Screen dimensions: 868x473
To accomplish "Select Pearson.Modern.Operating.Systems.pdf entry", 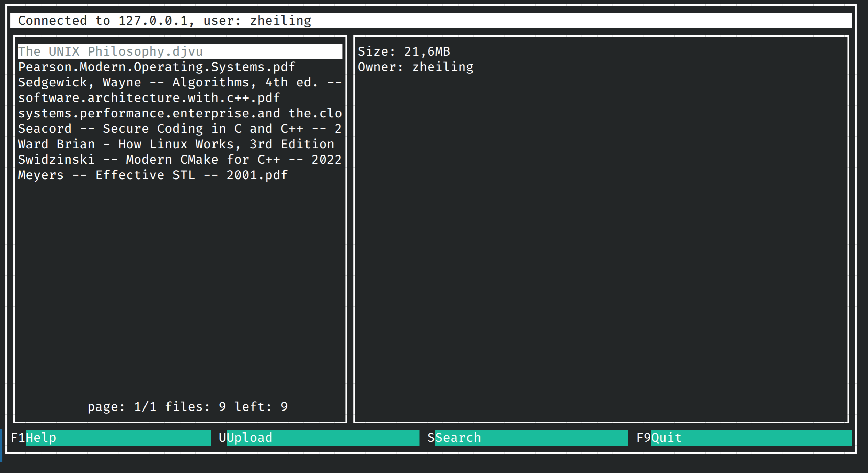I will (x=180, y=67).
